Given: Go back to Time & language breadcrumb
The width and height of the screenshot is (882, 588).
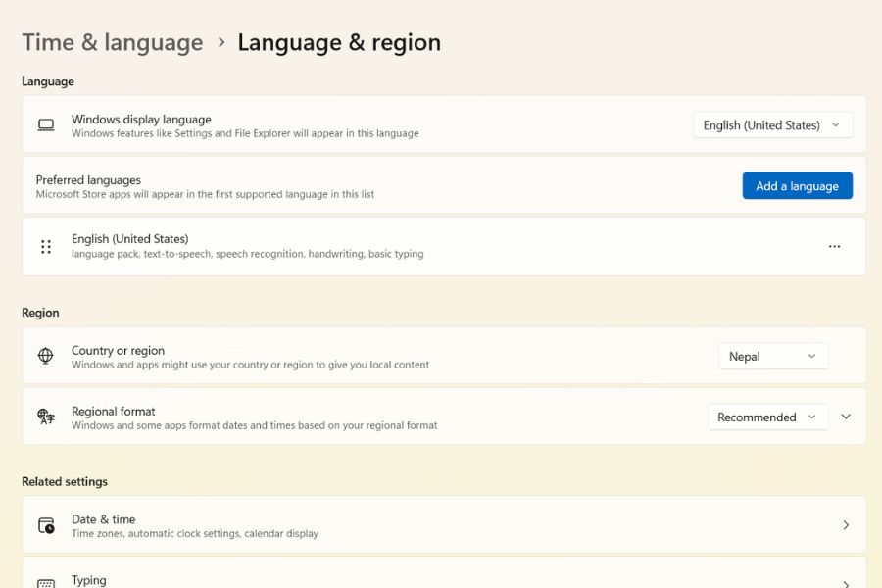Looking at the screenshot, I should pos(113,43).
